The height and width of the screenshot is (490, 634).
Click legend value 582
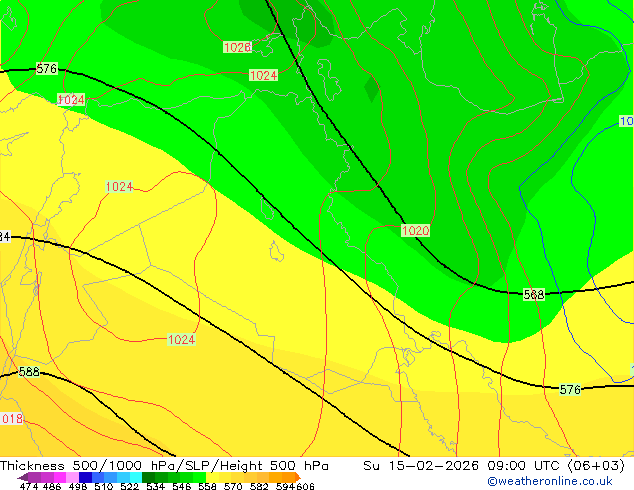[259, 486]
